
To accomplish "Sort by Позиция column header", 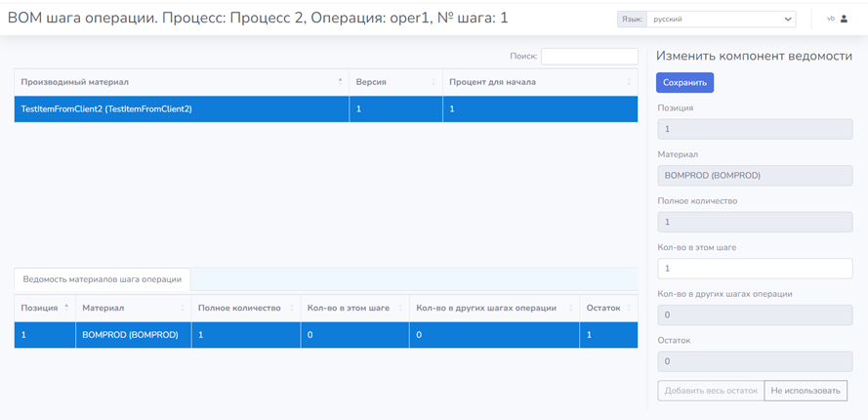I will [x=45, y=308].
